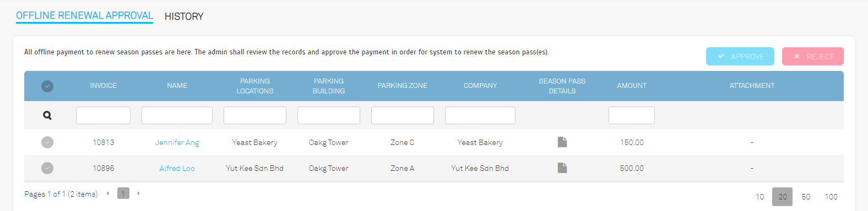Click the Approve button
This screenshot has width=868, height=211.
740,56
